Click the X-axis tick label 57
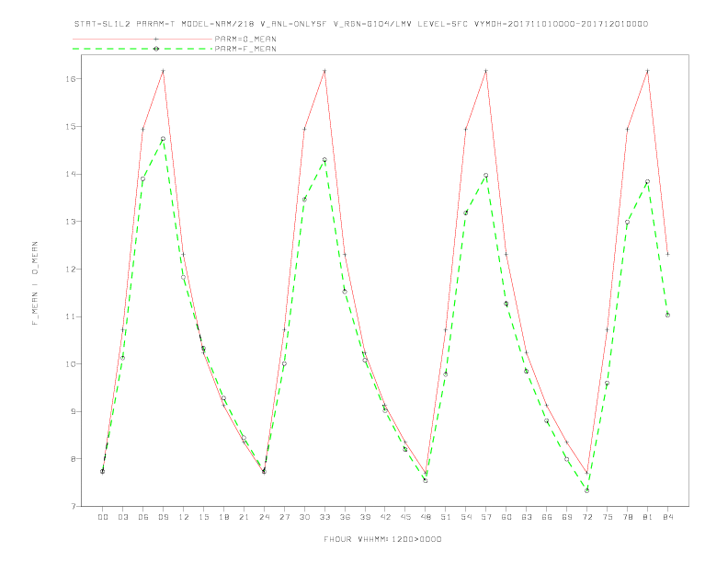The height and width of the screenshot is (563, 728). point(486,517)
